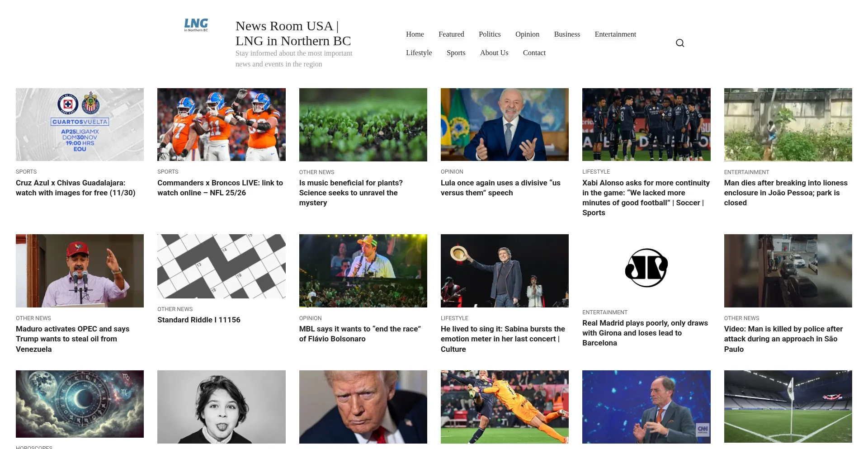Viewport: 868px width, 449px height.
Task: Open the Politics menu item
Action: (x=490, y=34)
